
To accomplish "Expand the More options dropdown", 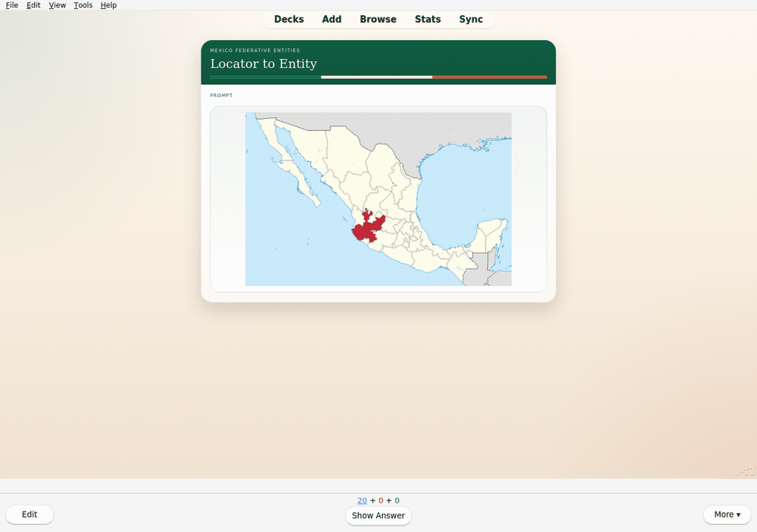I will pyautogui.click(x=727, y=514).
